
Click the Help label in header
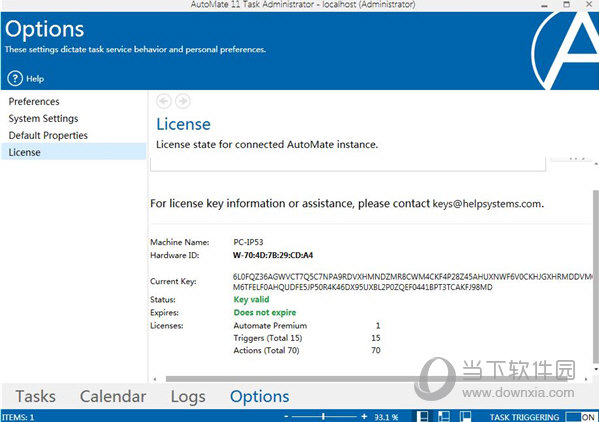35,79
